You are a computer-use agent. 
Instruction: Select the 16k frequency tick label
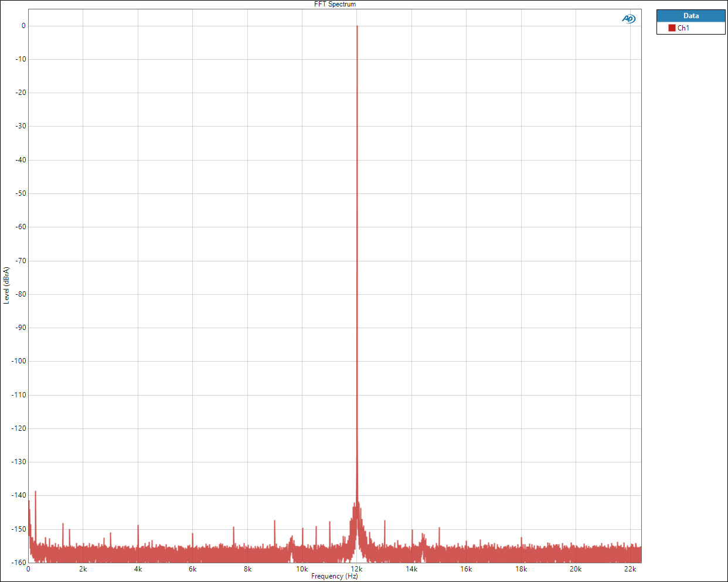tap(467, 569)
